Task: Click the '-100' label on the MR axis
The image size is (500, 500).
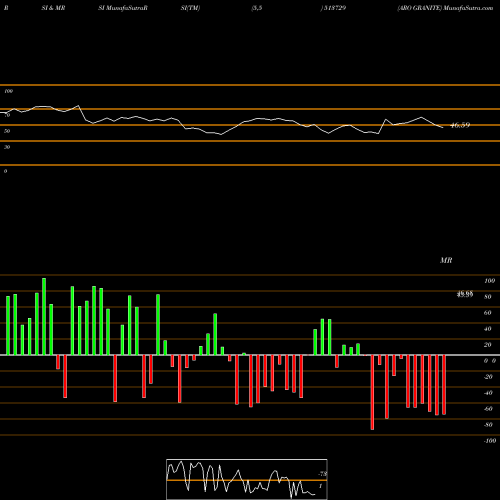Action: click(490, 441)
